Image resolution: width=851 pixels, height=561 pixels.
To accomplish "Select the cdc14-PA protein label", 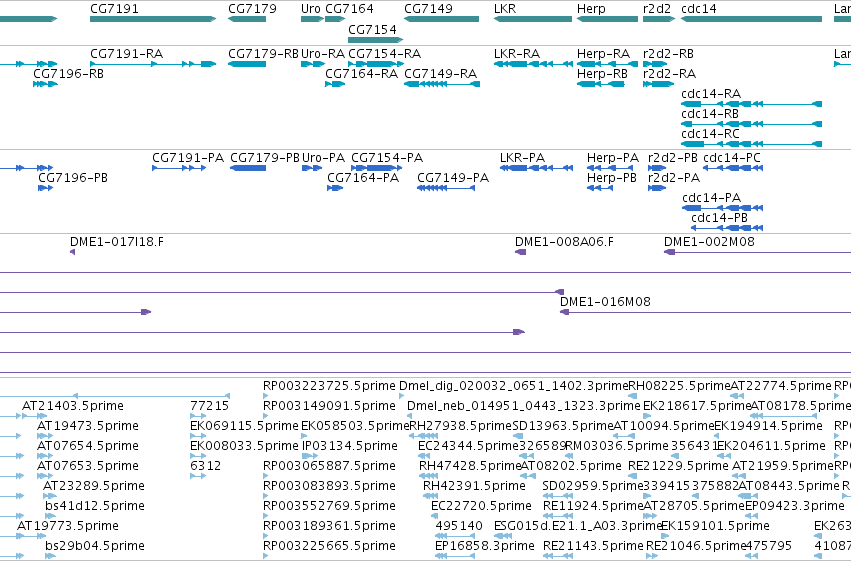I will coord(712,198).
